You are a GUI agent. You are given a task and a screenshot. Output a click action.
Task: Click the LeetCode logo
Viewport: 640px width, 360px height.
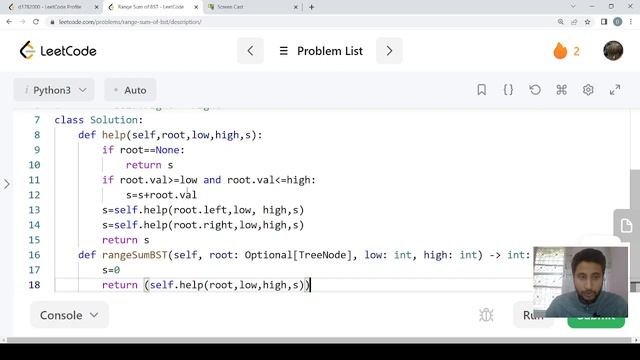click(x=58, y=51)
